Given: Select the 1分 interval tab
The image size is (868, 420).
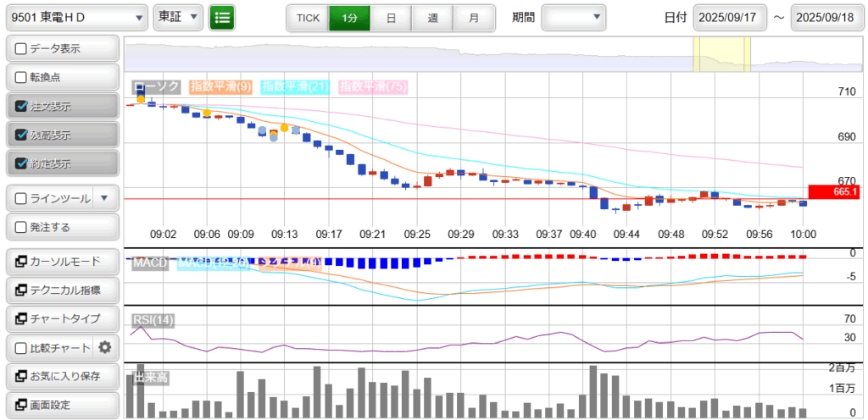Looking at the screenshot, I should coord(349,18).
